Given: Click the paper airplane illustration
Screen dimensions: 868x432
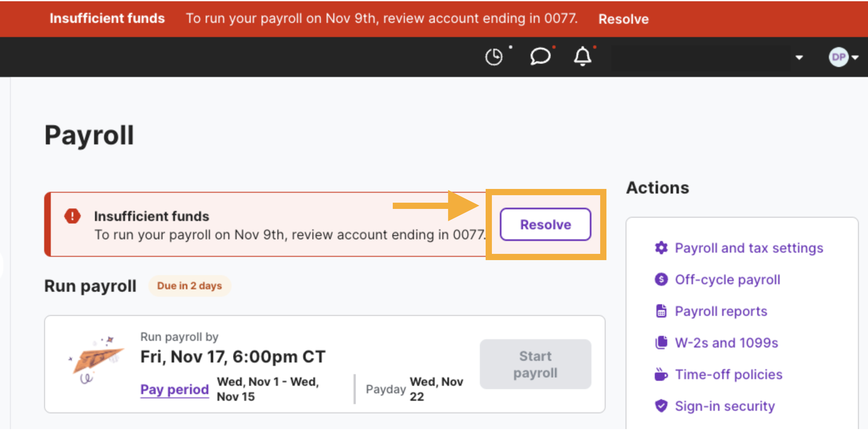Looking at the screenshot, I should pyautogui.click(x=96, y=360).
